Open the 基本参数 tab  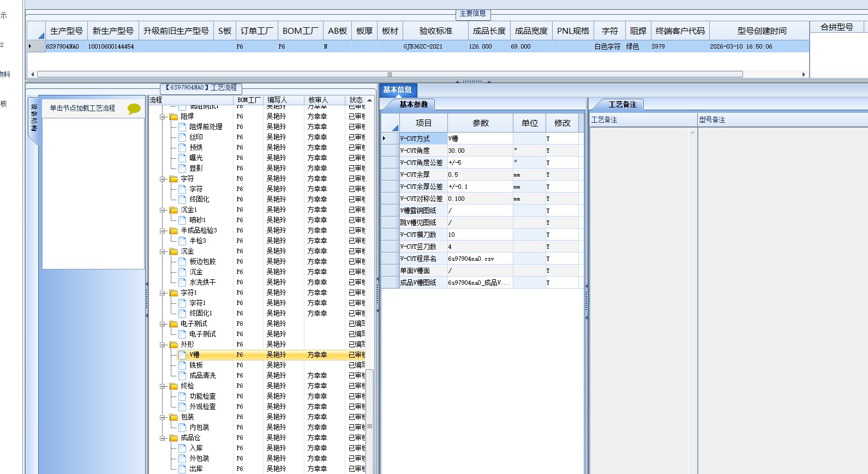tap(414, 104)
